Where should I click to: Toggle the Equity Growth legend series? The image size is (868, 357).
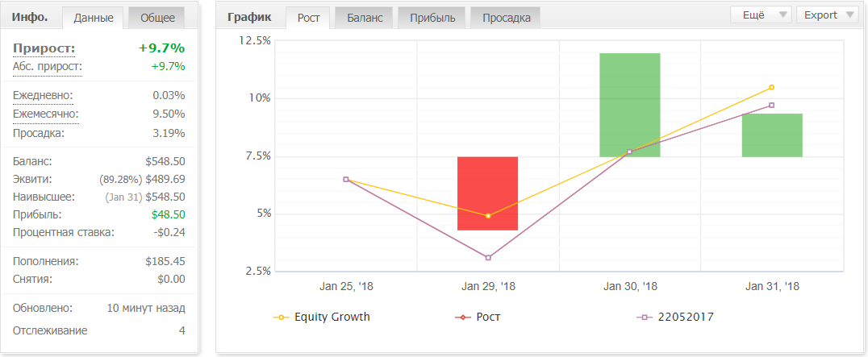322,318
